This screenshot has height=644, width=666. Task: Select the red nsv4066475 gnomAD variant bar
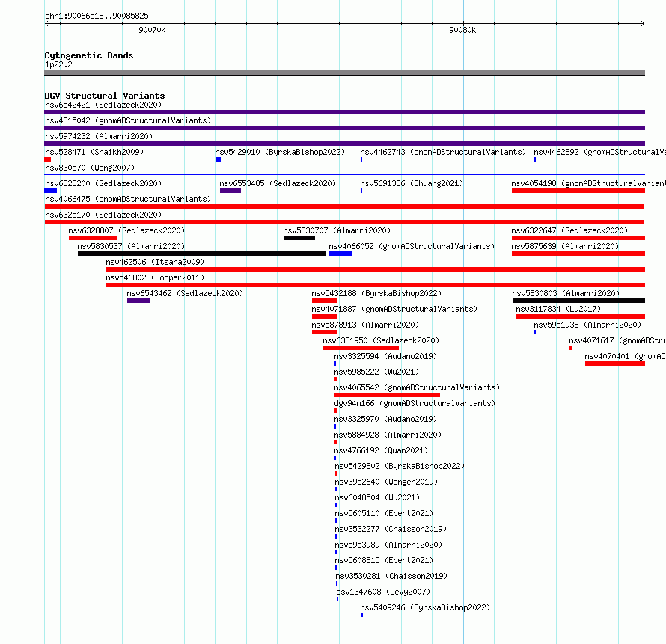pos(344,206)
